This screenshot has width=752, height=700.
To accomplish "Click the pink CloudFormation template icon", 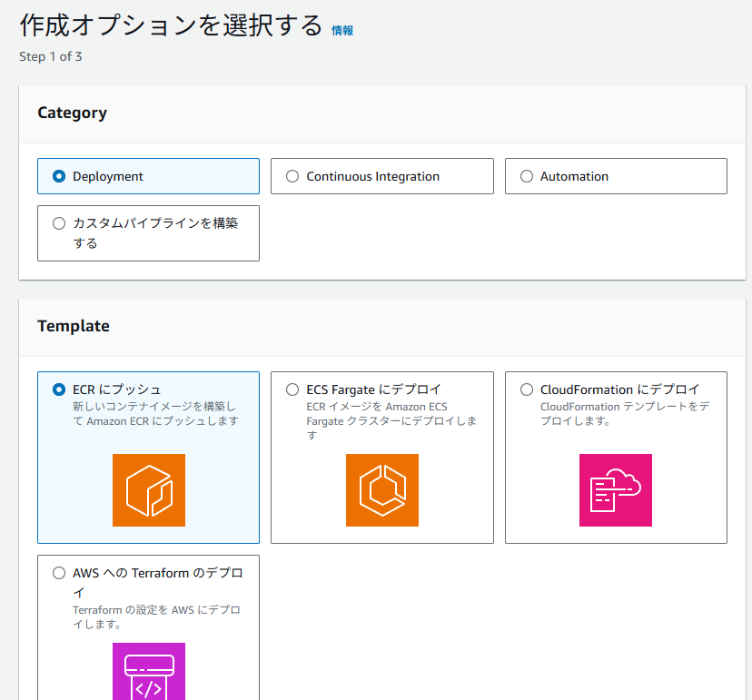I will [615, 490].
